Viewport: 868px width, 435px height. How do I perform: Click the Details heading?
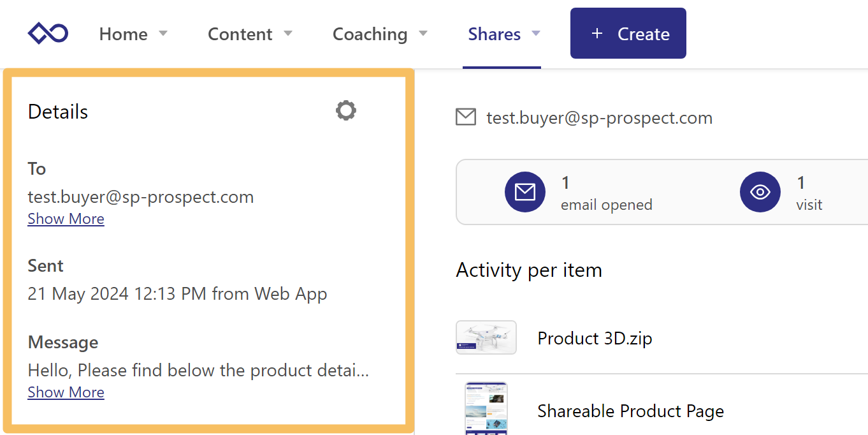pyautogui.click(x=58, y=112)
